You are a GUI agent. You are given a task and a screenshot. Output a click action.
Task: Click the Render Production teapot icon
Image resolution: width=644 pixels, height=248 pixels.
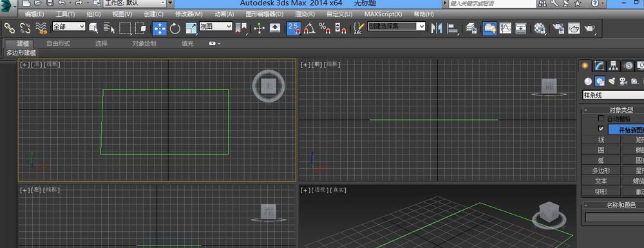(x=590, y=28)
